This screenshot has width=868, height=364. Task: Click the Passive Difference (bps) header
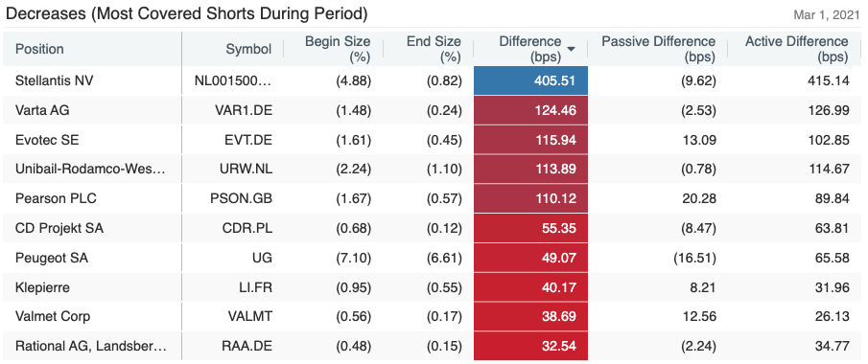[658, 49]
